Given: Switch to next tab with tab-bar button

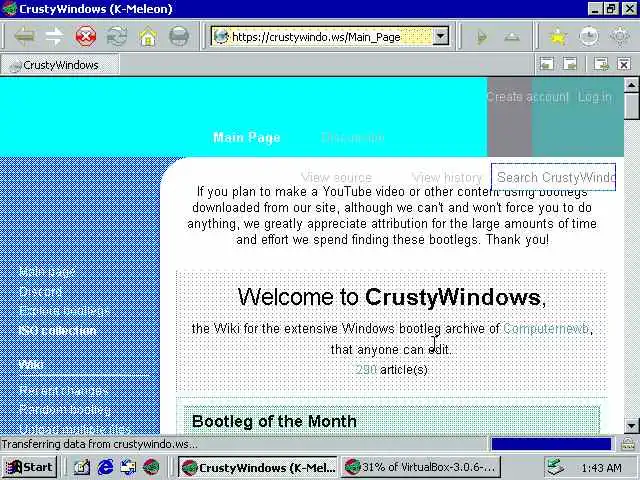Looking at the screenshot, I should point(570,64).
